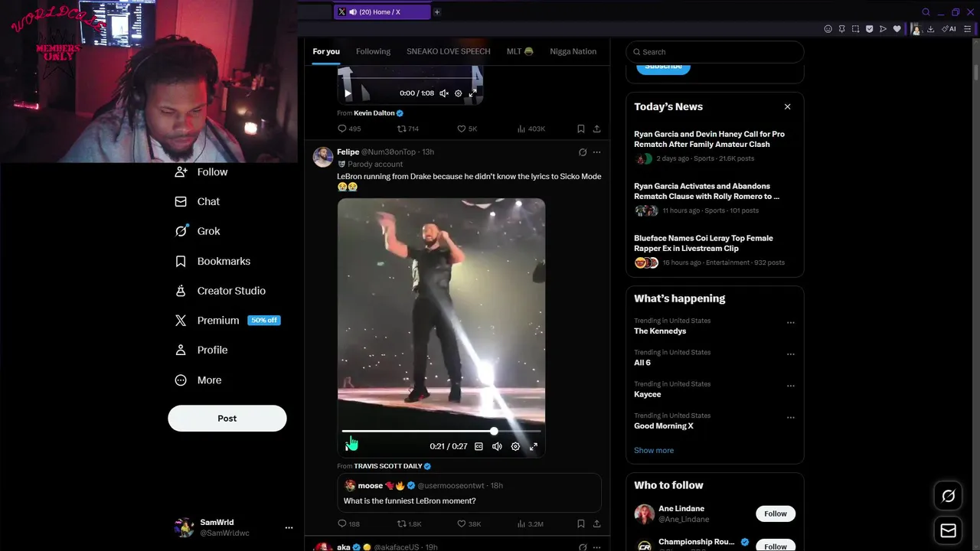The width and height of the screenshot is (980, 551).
Task: Bookmark the Kevin Dalton video post
Action: click(x=581, y=129)
